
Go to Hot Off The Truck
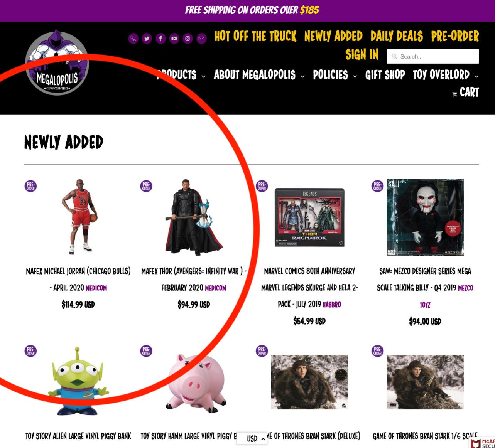(x=255, y=36)
